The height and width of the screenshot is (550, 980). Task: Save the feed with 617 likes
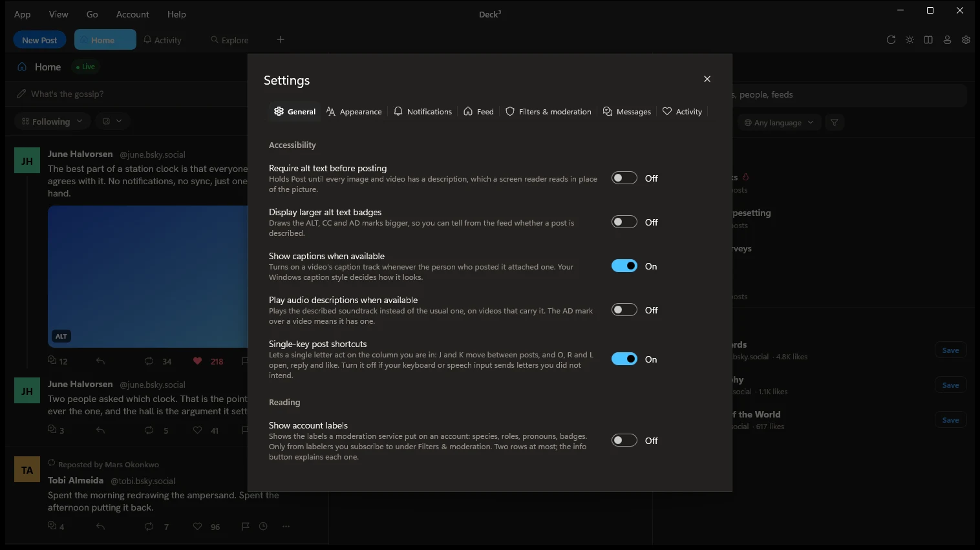pyautogui.click(x=950, y=420)
